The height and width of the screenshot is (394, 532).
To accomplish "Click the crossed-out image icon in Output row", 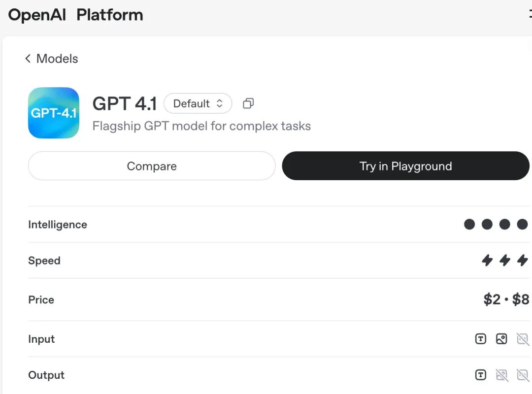I will pyautogui.click(x=502, y=375).
